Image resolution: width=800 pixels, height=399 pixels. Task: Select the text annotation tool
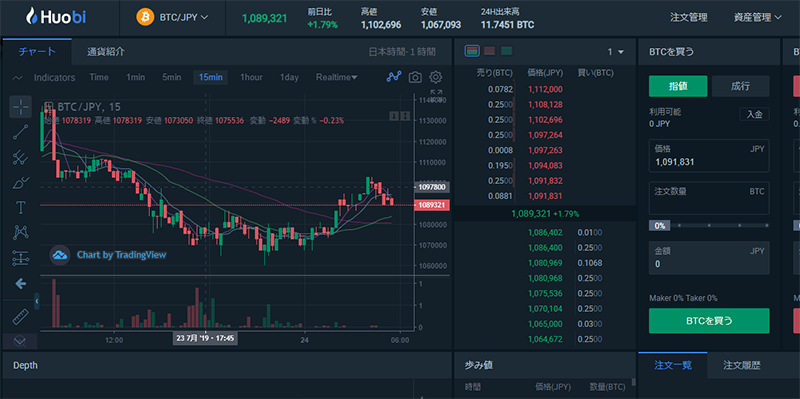[x=20, y=207]
